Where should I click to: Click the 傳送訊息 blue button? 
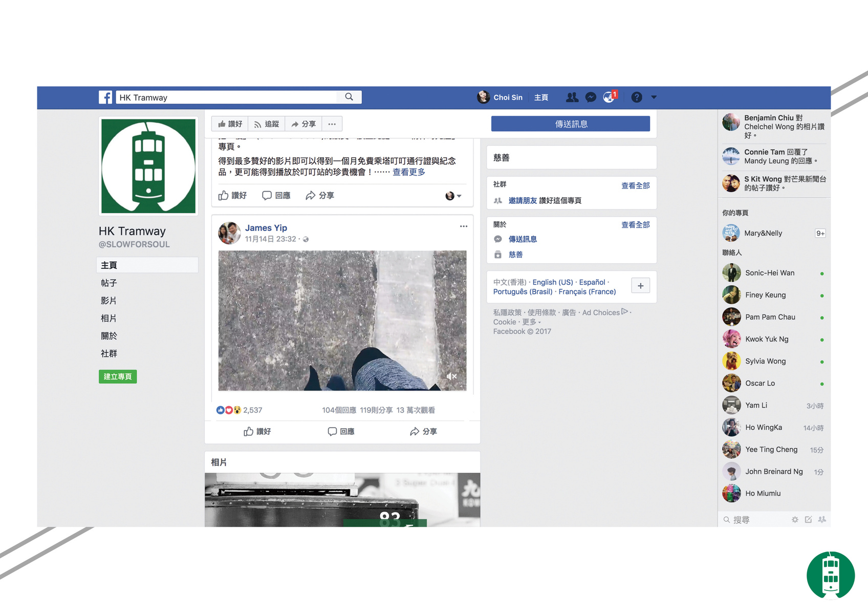tap(571, 124)
